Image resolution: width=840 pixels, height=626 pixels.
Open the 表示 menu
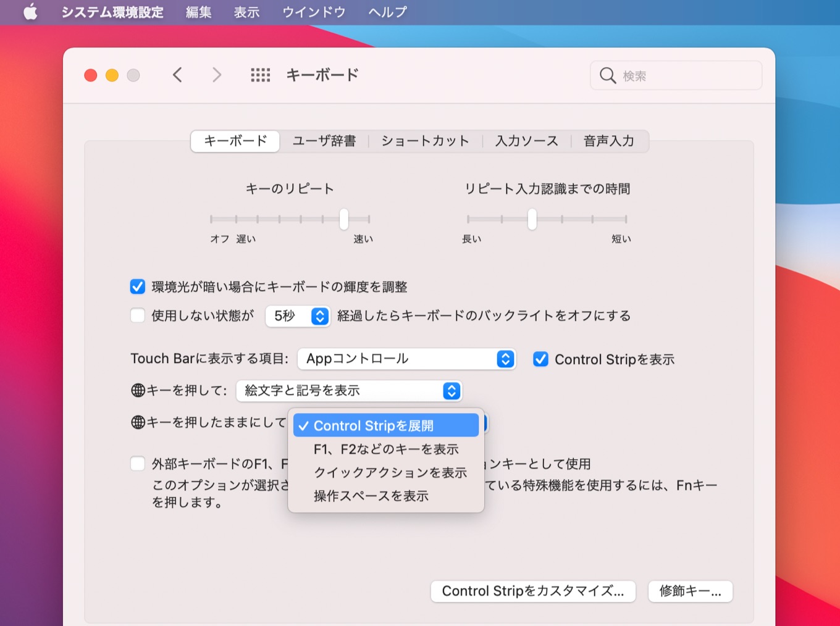(x=246, y=12)
